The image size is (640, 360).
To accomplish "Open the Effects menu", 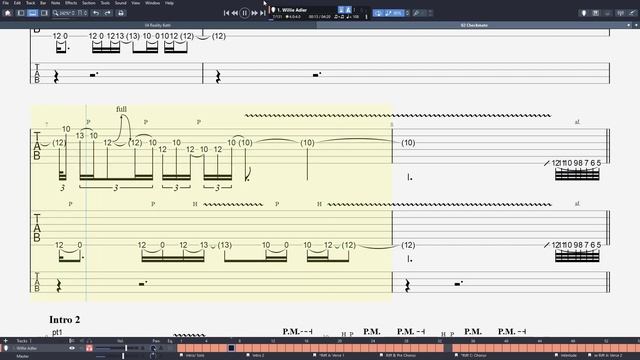I will click(x=71, y=3).
